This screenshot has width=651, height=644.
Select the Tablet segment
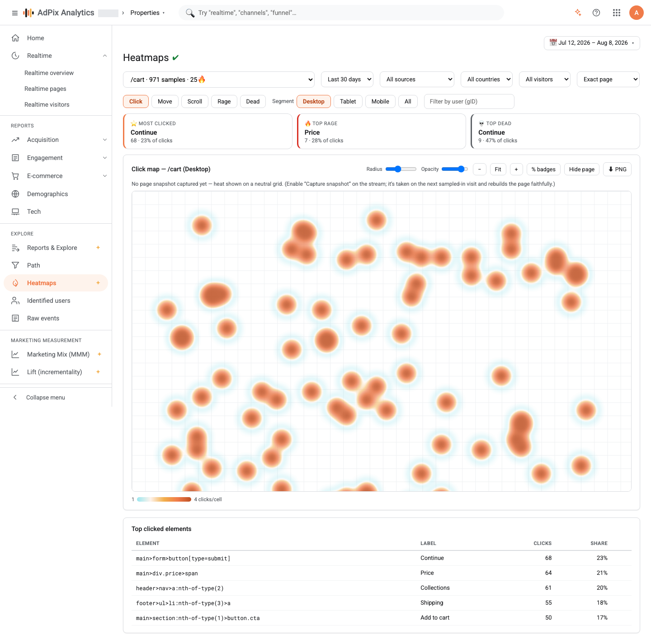click(x=348, y=101)
